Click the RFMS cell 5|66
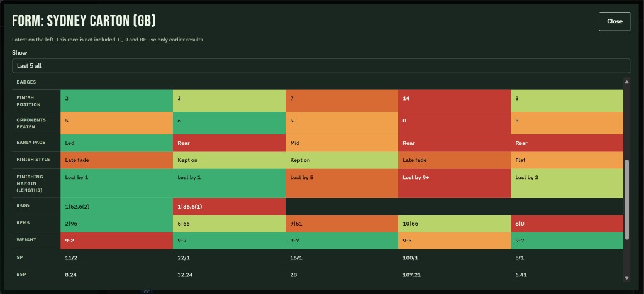This screenshot has height=294, width=644. [x=229, y=224]
